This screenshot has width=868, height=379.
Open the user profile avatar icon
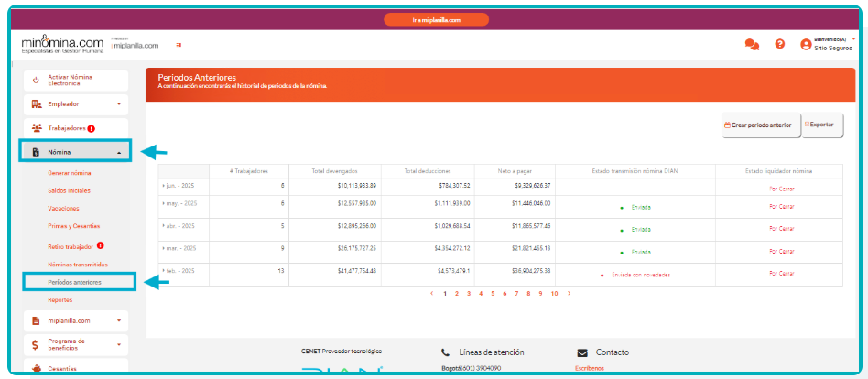point(806,44)
